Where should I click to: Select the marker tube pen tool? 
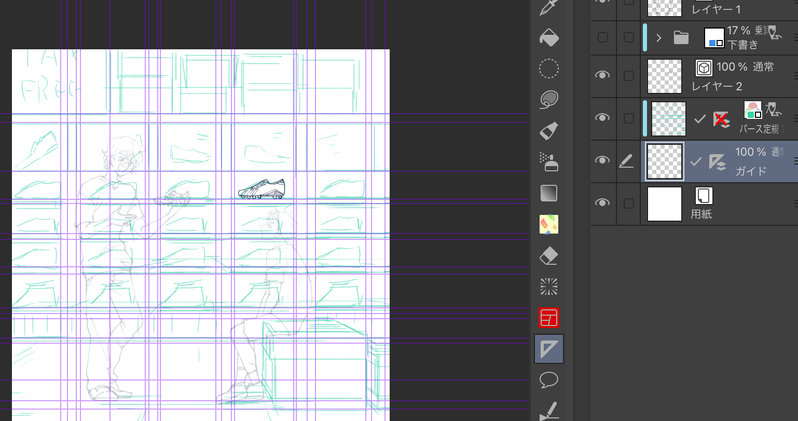pyautogui.click(x=549, y=131)
